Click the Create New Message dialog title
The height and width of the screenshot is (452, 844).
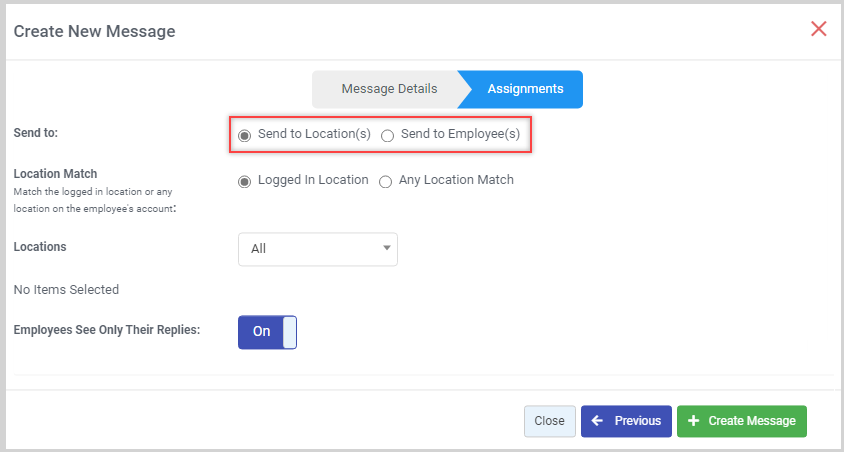[94, 31]
